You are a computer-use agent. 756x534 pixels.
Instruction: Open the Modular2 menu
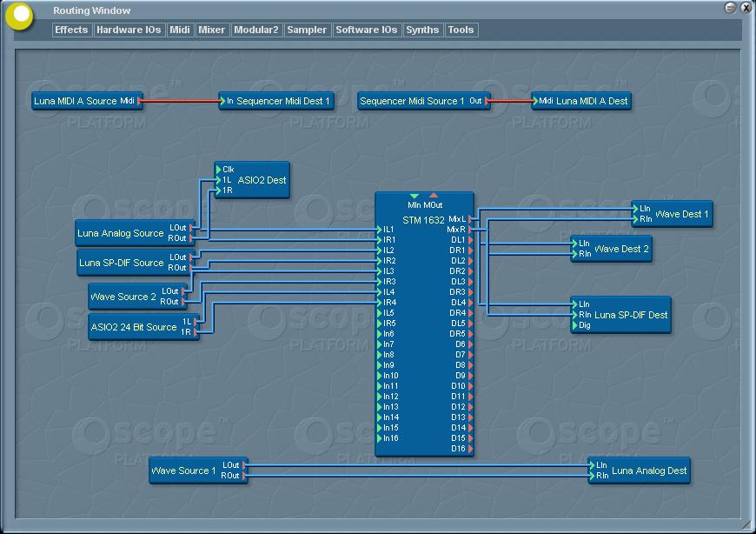(256, 30)
